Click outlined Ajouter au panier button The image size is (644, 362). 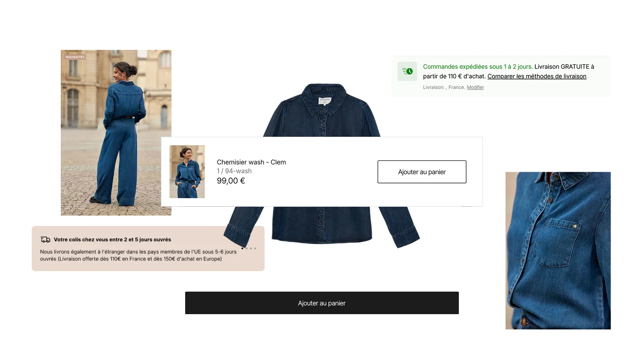point(422,172)
